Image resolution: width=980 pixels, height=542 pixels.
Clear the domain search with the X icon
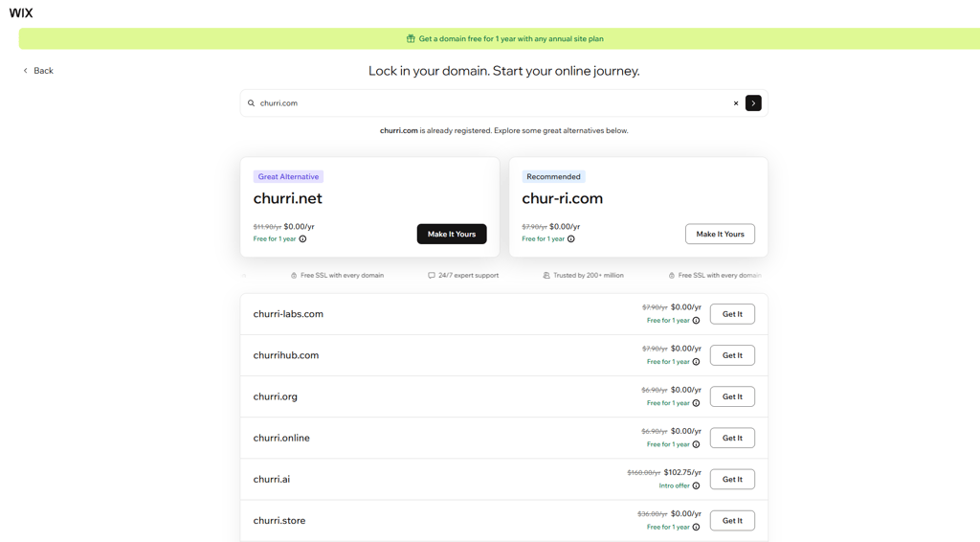[x=736, y=103]
